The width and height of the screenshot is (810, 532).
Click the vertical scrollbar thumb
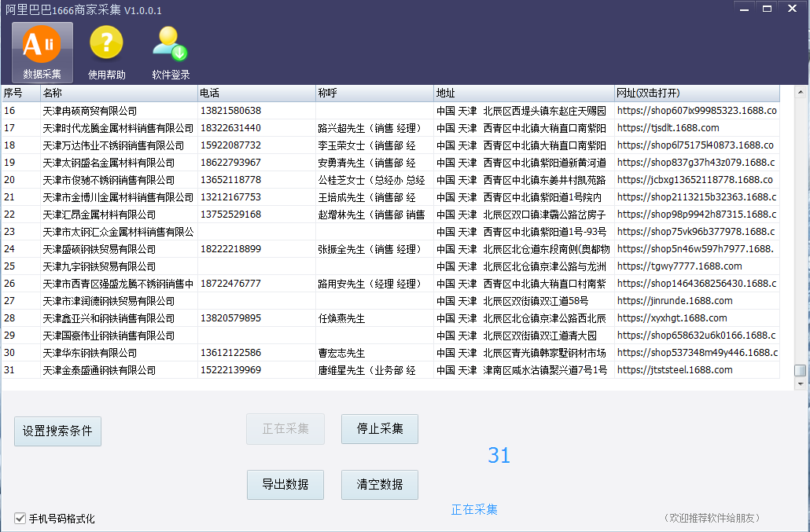pyautogui.click(x=801, y=370)
